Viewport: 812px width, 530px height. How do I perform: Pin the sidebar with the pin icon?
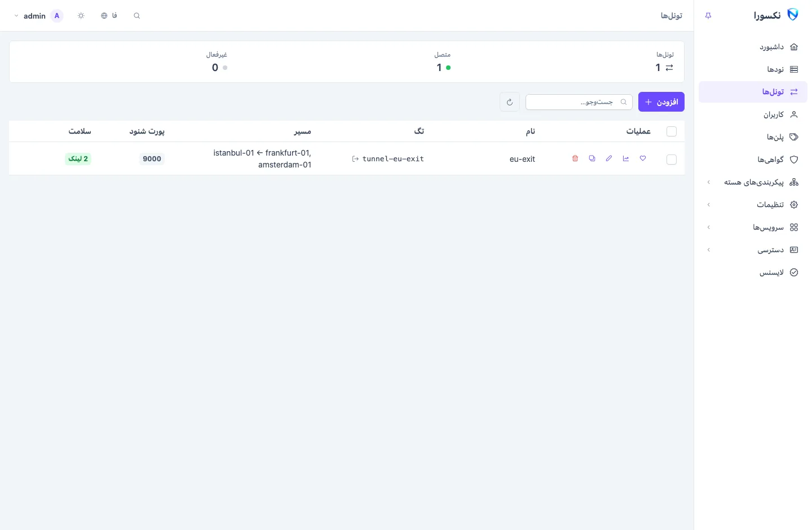click(708, 16)
